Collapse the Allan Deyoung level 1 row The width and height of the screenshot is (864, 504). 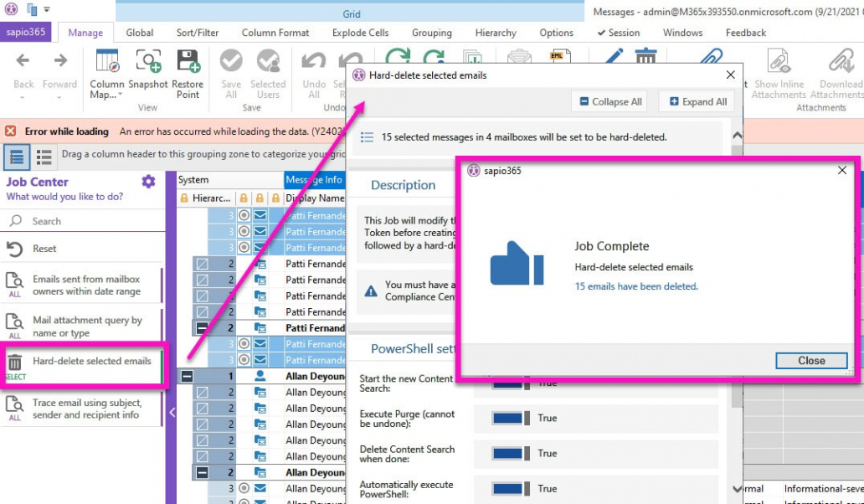(188, 377)
